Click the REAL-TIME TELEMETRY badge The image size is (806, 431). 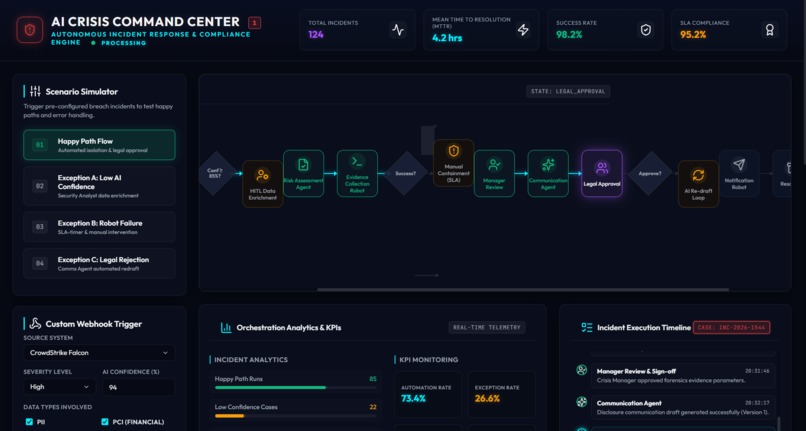(x=486, y=327)
